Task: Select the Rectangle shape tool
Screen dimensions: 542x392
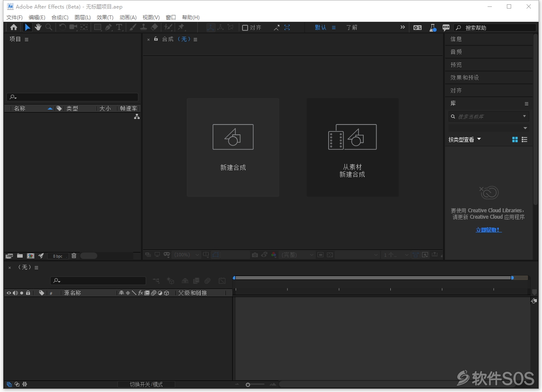Action: tap(98, 27)
